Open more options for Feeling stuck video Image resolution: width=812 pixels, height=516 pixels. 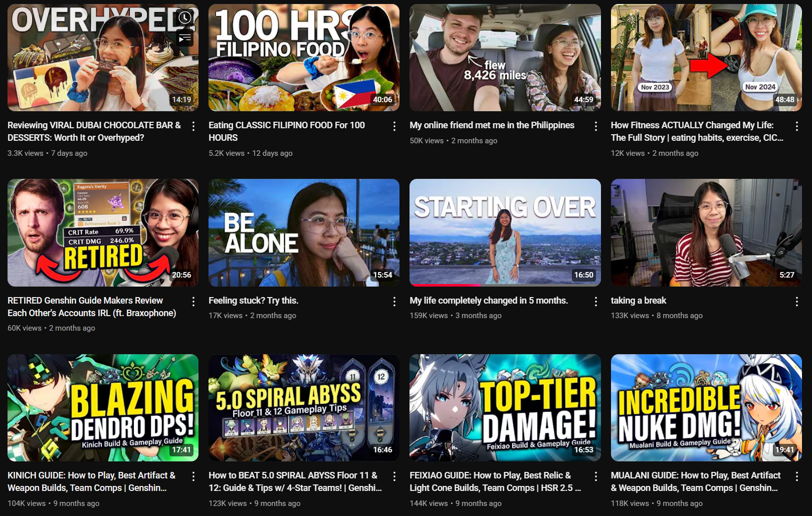point(394,302)
